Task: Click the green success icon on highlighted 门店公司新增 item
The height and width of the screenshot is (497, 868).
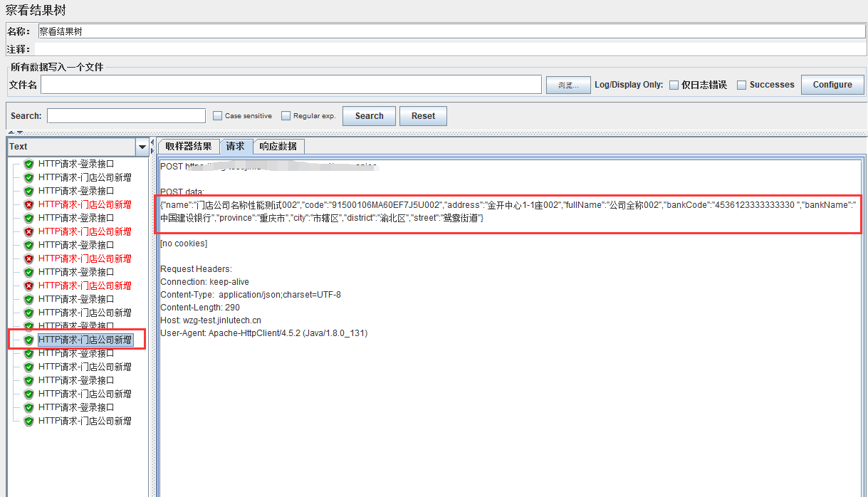Action: pos(28,340)
